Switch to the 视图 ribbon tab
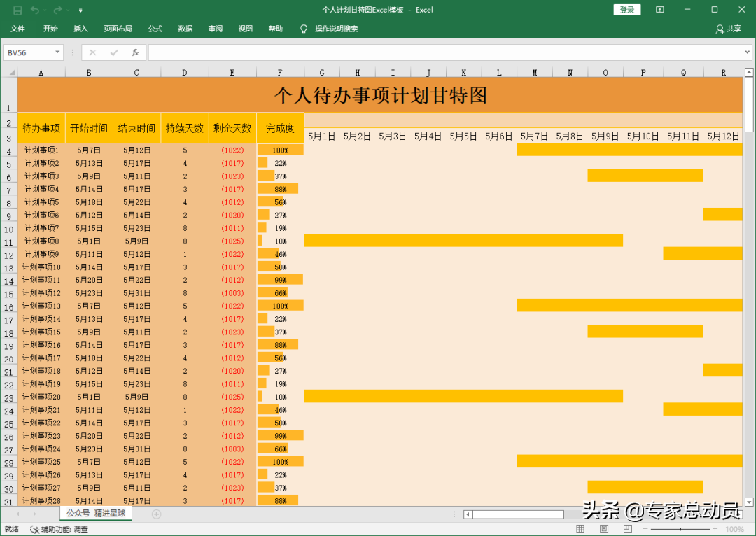 point(246,29)
